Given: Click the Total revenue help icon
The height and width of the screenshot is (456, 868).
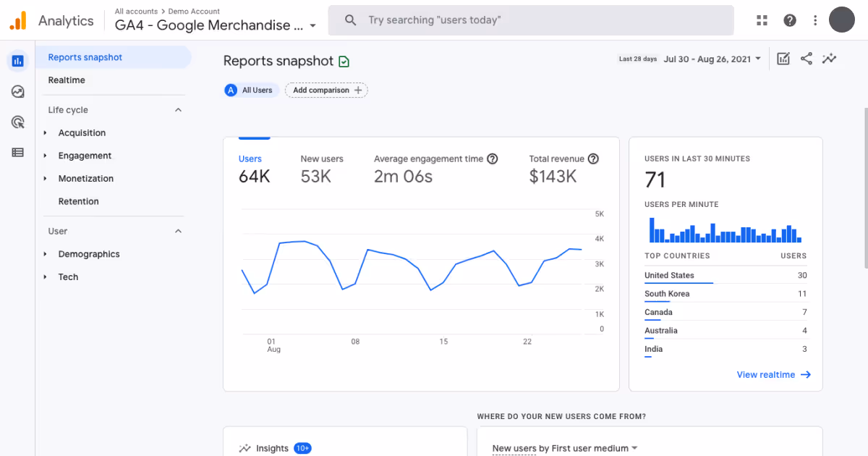Looking at the screenshot, I should [593, 159].
